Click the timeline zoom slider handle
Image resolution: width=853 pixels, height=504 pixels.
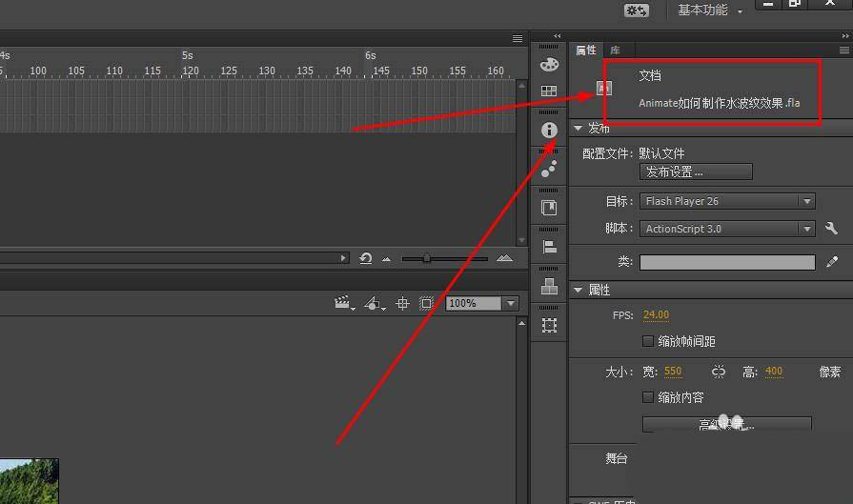pos(427,258)
